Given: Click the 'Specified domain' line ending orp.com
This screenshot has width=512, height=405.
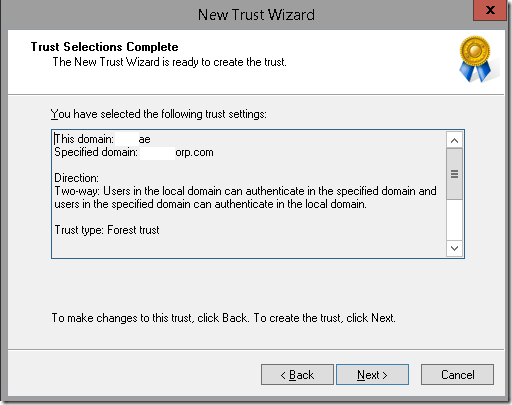Looking at the screenshot, I should click(x=134, y=152).
